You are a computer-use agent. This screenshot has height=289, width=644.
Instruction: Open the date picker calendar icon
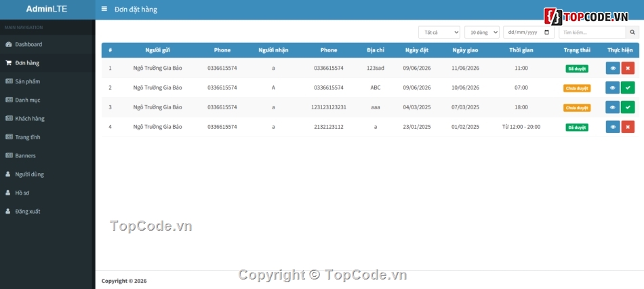click(546, 32)
